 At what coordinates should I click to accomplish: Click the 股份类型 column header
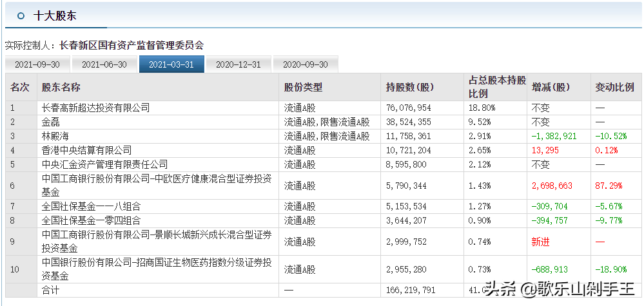coord(303,87)
